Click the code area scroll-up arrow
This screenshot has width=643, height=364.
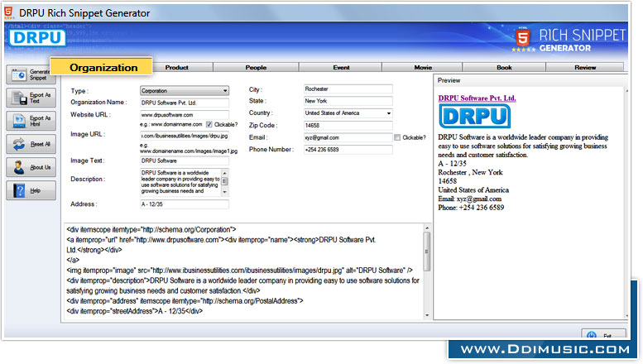pos(427,227)
